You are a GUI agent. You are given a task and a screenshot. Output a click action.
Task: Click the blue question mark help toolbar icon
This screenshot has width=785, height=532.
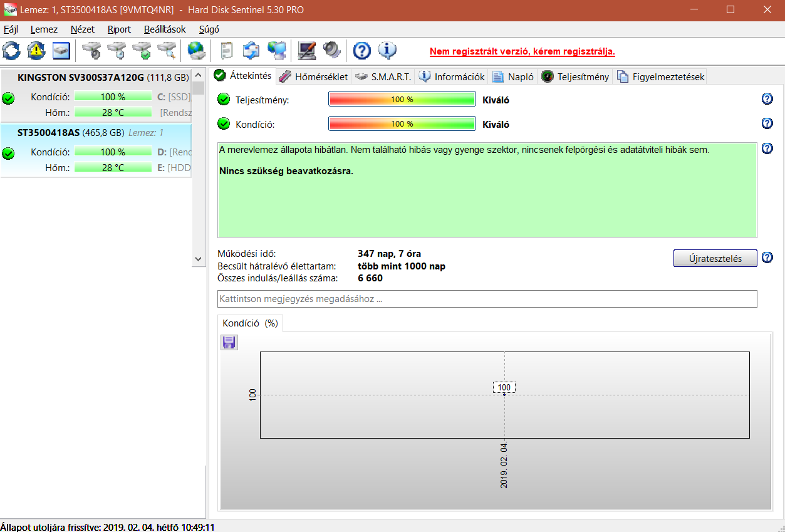pos(362,50)
